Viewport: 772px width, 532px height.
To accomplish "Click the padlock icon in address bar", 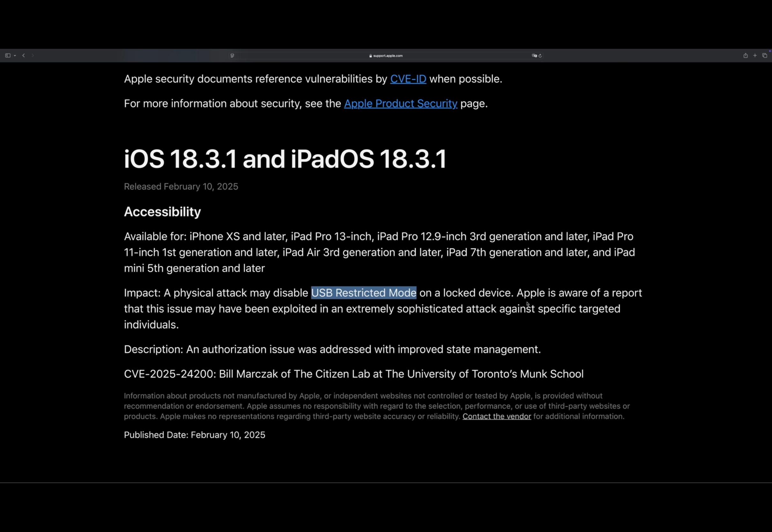I will pyautogui.click(x=370, y=56).
